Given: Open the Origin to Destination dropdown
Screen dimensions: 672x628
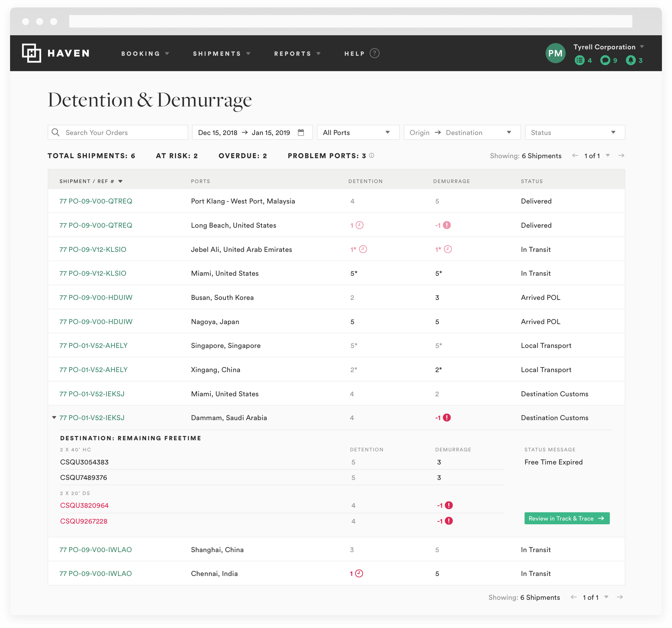Looking at the screenshot, I should click(462, 132).
